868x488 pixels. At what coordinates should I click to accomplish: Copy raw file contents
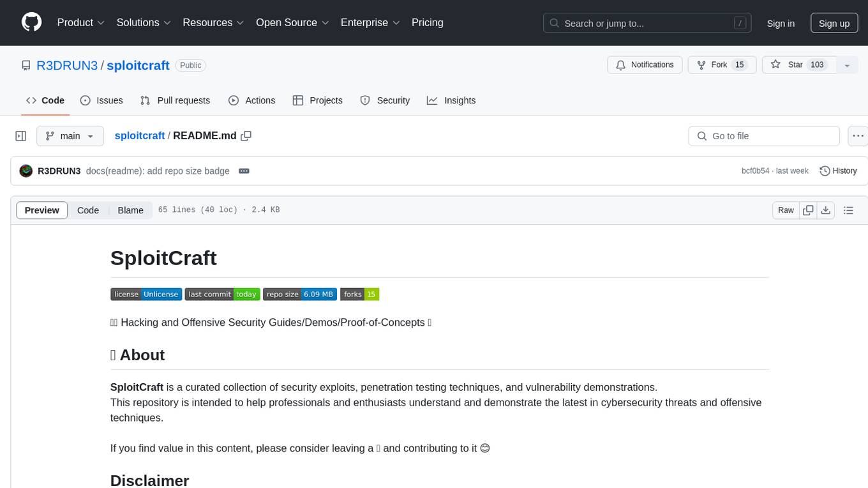tap(809, 210)
